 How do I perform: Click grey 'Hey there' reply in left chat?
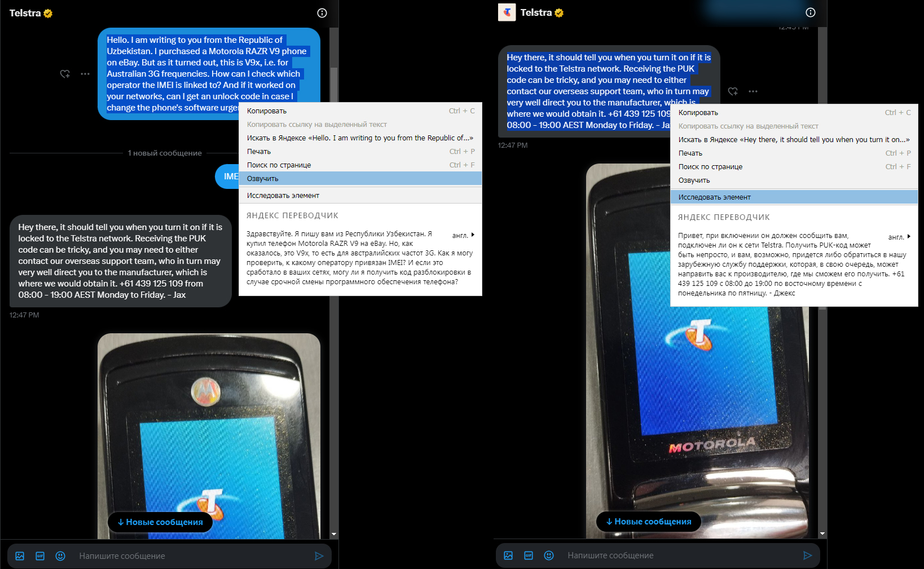[x=121, y=261]
